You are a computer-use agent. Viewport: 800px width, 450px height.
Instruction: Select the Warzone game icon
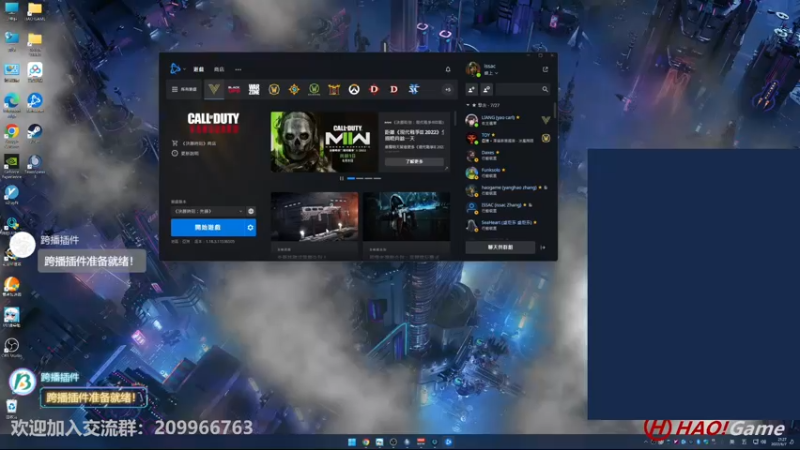(x=254, y=89)
